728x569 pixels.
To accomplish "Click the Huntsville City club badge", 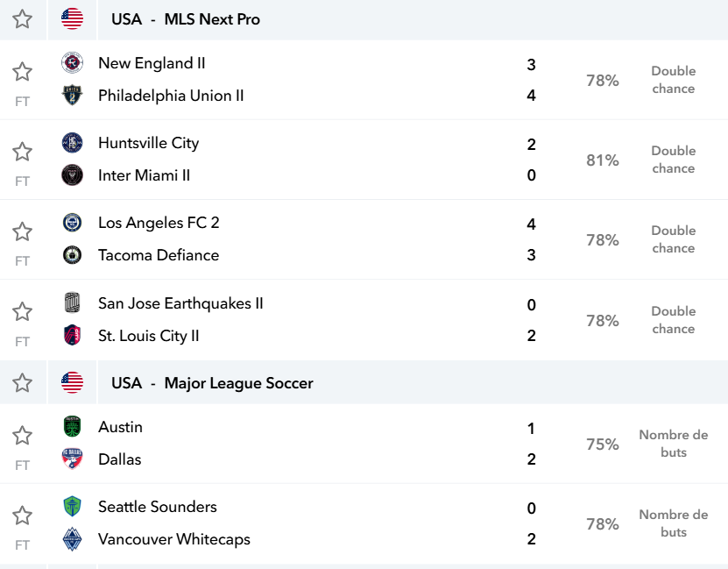I will coord(72,143).
